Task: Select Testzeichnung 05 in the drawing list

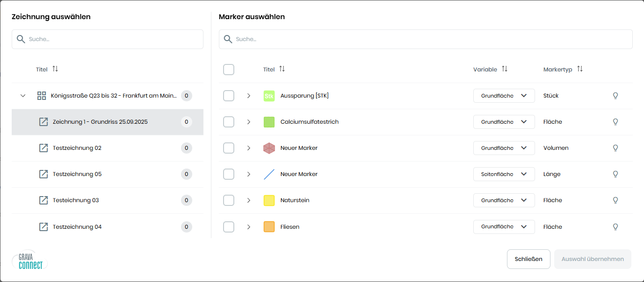Action: point(77,174)
